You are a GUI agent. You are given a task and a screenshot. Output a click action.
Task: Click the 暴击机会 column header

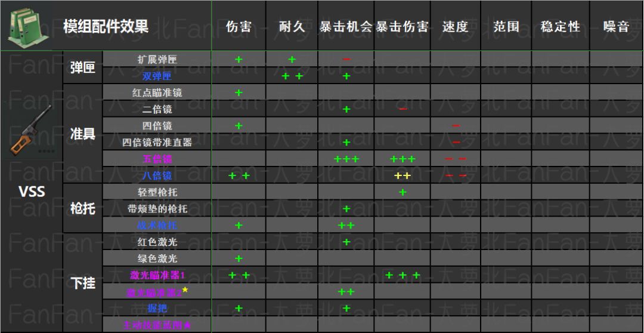coord(346,27)
